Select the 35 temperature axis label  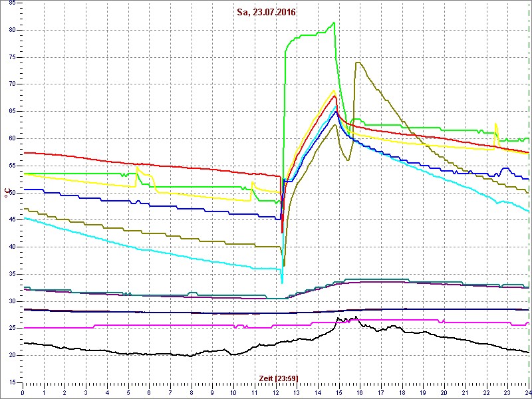pos(12,275)
